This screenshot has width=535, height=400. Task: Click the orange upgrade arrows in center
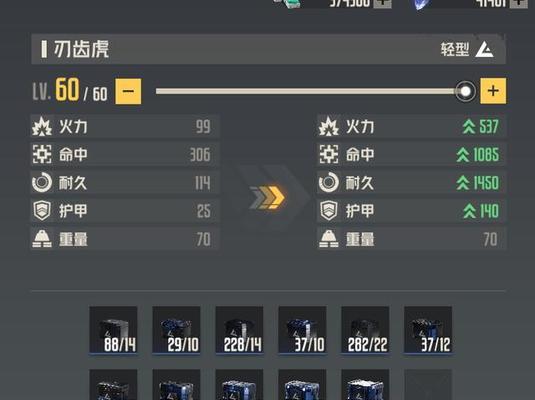[267, 197]
